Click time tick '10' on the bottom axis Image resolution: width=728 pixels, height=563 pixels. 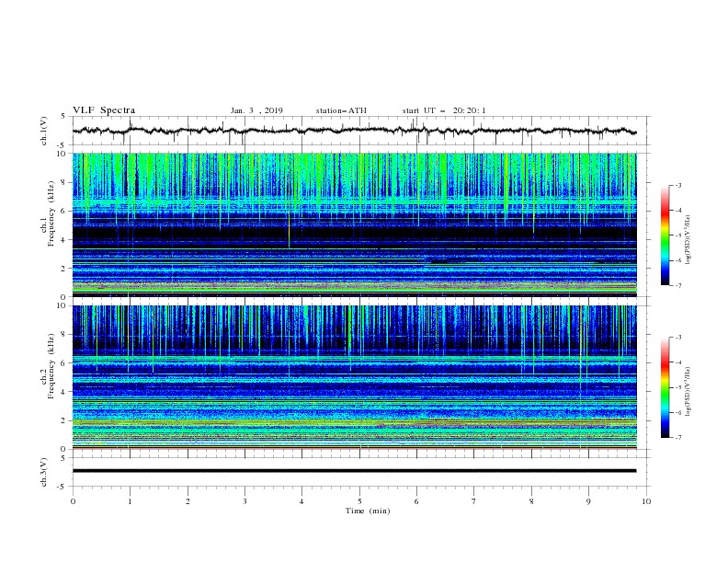[x=646, y=501]
